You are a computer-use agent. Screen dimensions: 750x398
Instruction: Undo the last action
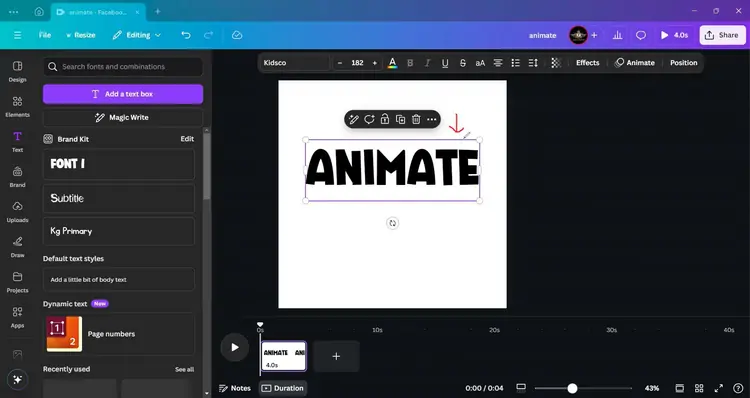tap(186, 35)
